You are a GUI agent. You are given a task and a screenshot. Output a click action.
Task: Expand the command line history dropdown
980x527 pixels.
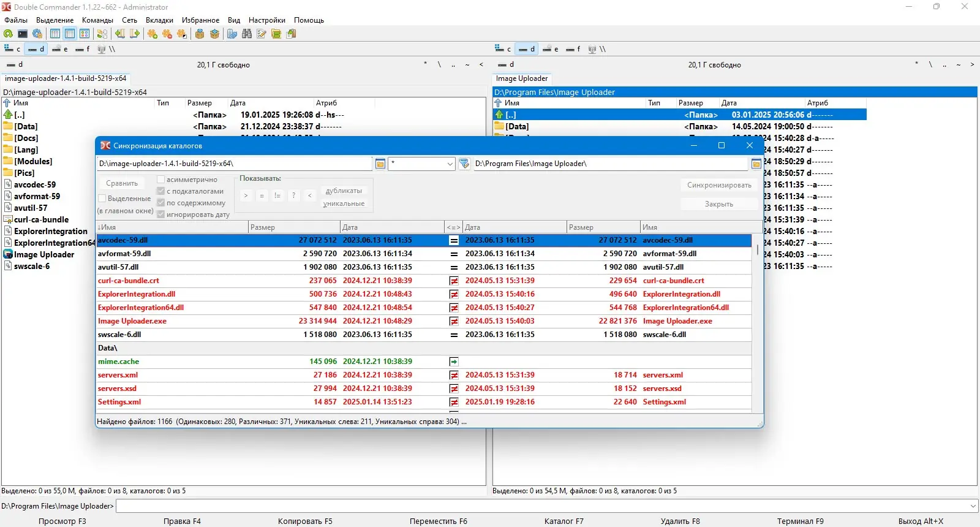coord(973,506)
